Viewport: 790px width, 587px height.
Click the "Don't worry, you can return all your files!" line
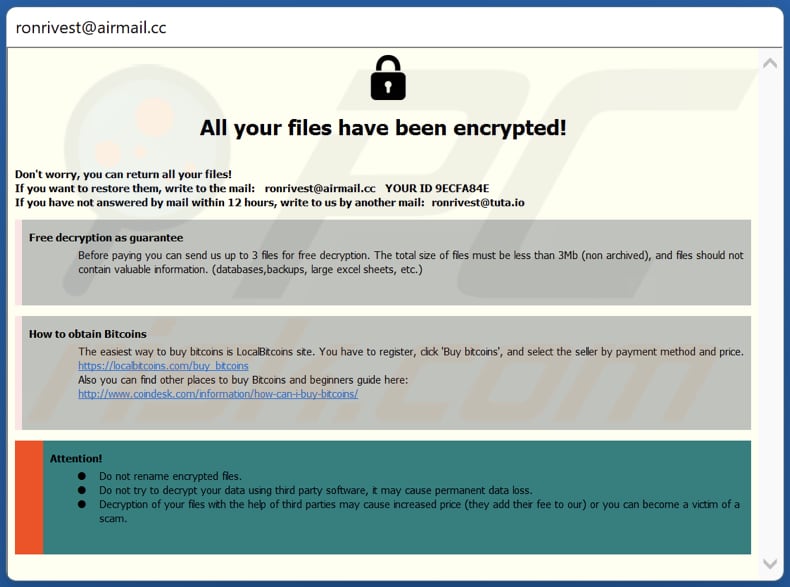123,174
